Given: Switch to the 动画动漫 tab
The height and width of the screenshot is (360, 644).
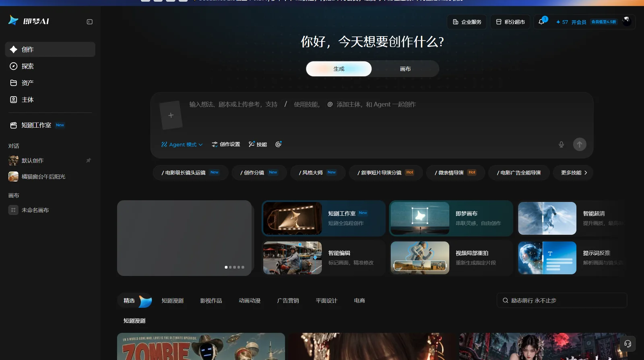Looking at the screenshot, I should pos(250,300).
